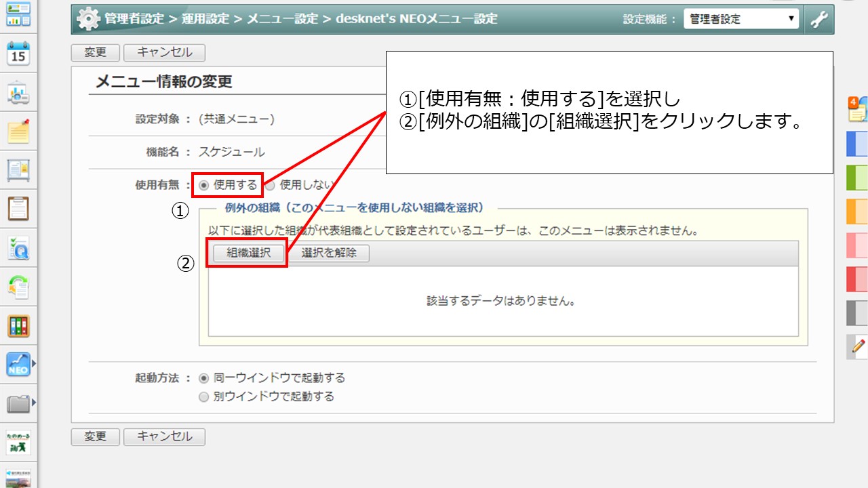Go to 管理者設定 in breadcrumb

[134, 19]
